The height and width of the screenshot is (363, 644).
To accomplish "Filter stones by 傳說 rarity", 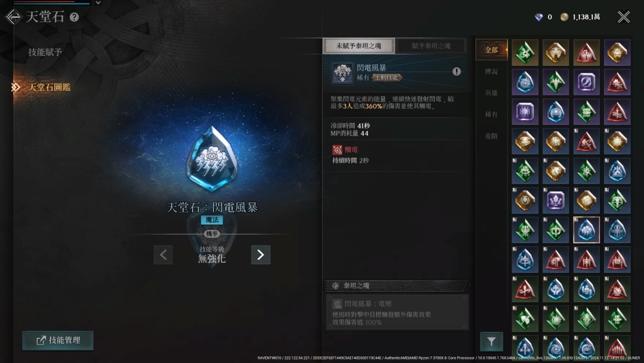I will pos(491,72).
